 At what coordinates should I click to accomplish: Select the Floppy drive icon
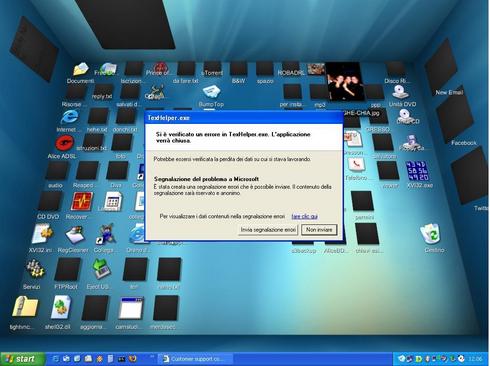click(412, 143)
